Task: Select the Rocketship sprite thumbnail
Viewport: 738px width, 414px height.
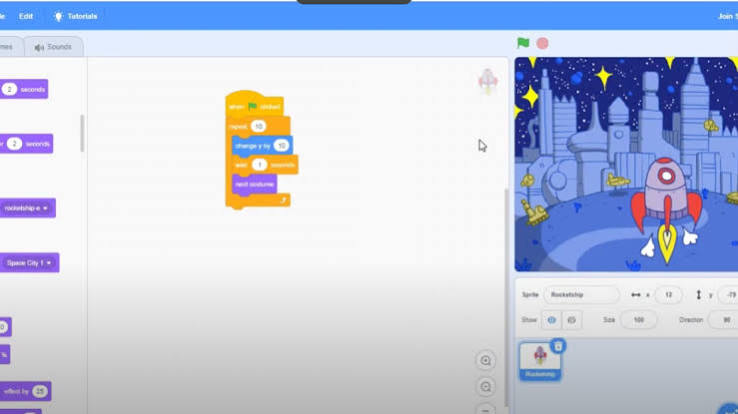Action: 540,361
